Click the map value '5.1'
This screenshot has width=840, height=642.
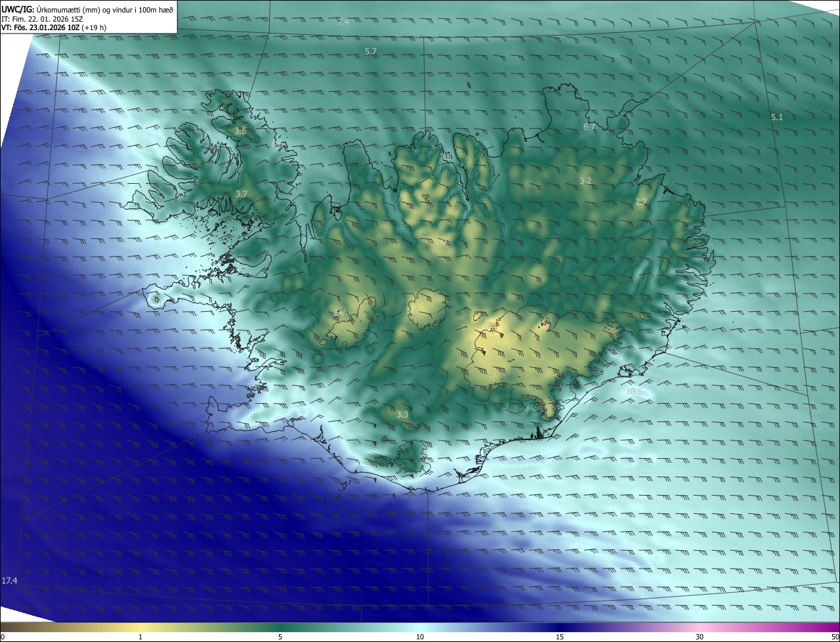pos(777,117)
